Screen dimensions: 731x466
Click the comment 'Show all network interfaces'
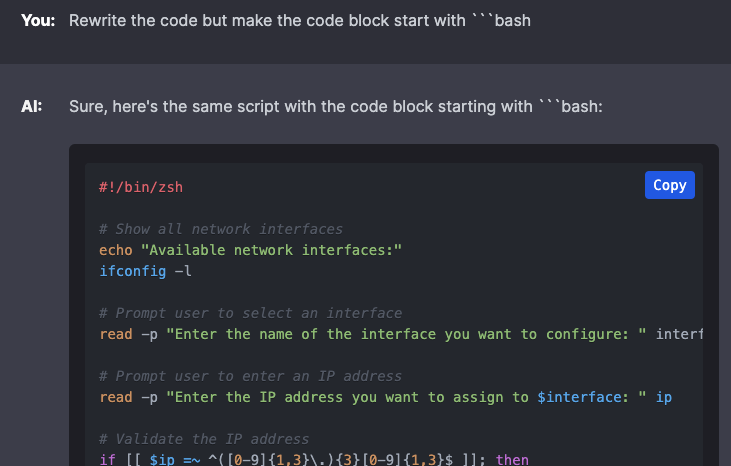[221, 229]
